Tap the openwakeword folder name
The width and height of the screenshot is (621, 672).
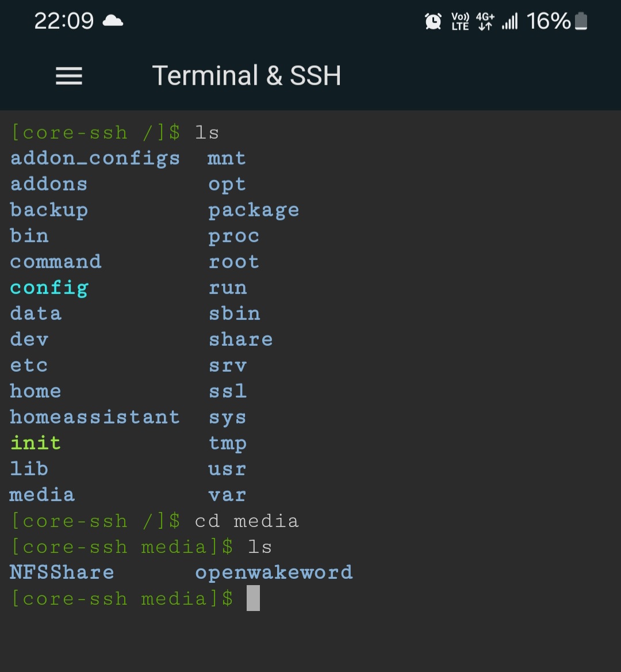(274, 572)
